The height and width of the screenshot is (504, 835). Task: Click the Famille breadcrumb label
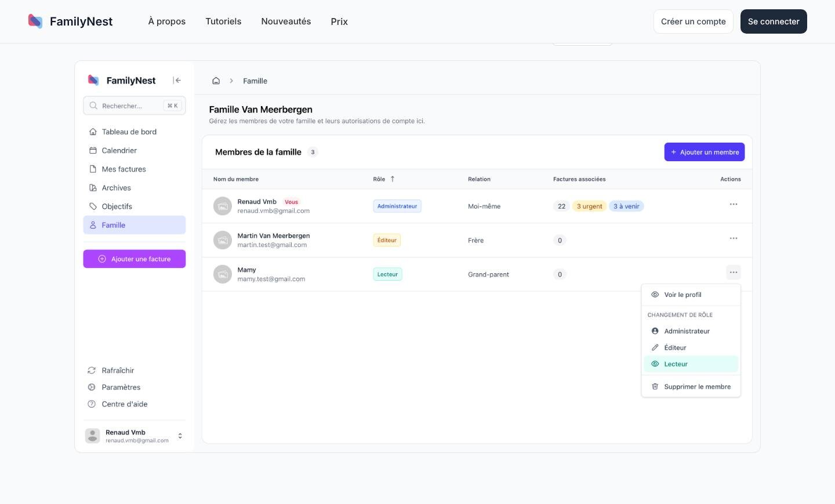255,81
